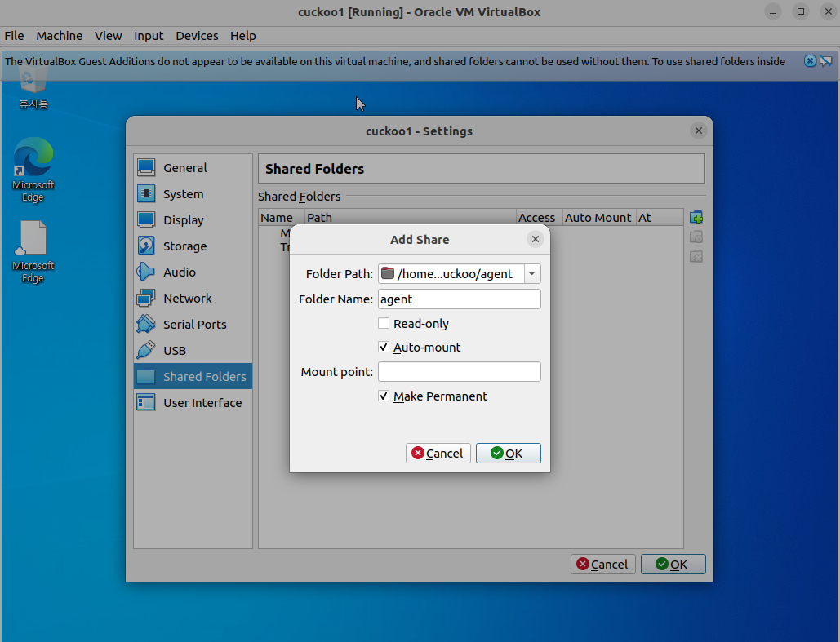Click the remove shared folder icon
The width and height of the screenshot is (840, 642).
pos(696,256)
